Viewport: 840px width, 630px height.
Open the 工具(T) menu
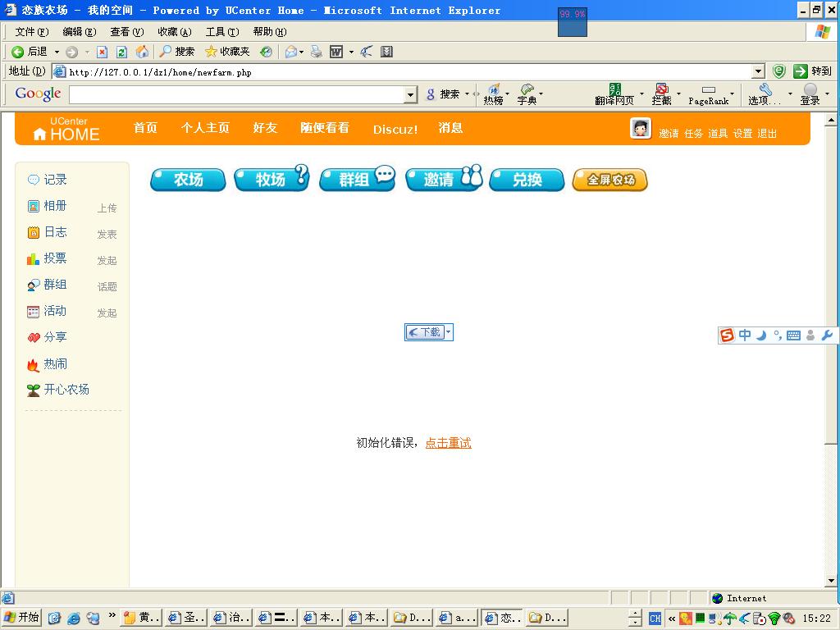click(221, 32)
